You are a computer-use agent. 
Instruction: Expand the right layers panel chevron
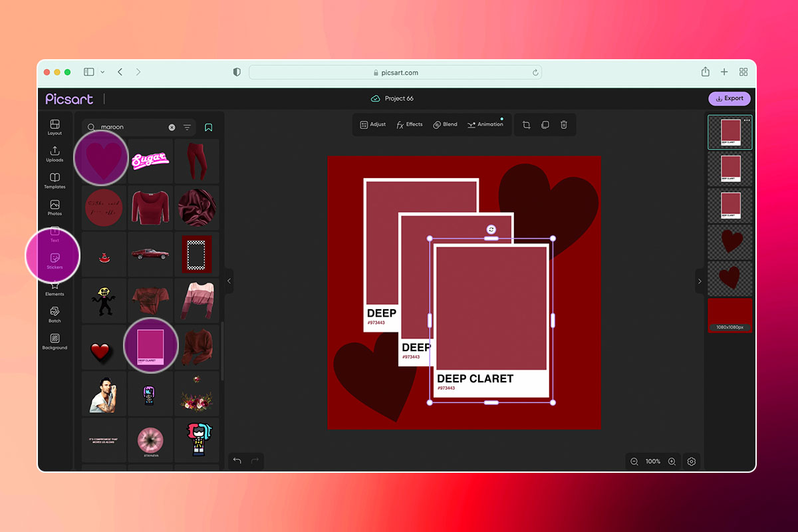pyautogui.click(x=700, y=281)
